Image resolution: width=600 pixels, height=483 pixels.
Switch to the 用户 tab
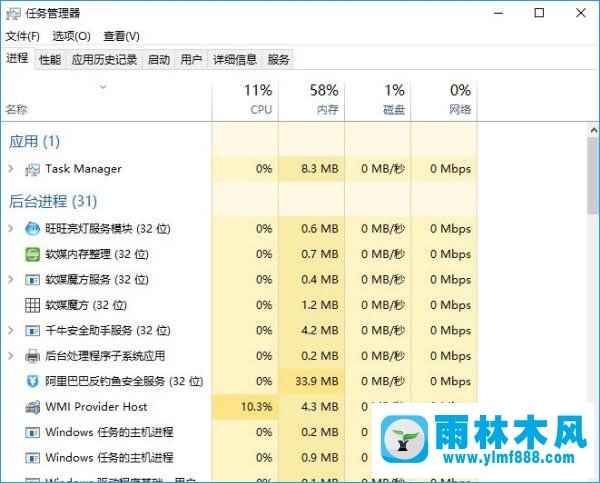[x=191, y=60]
